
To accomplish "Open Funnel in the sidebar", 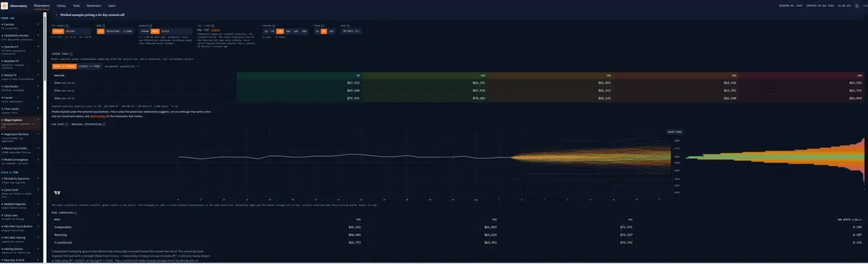I will click(21, 99).
